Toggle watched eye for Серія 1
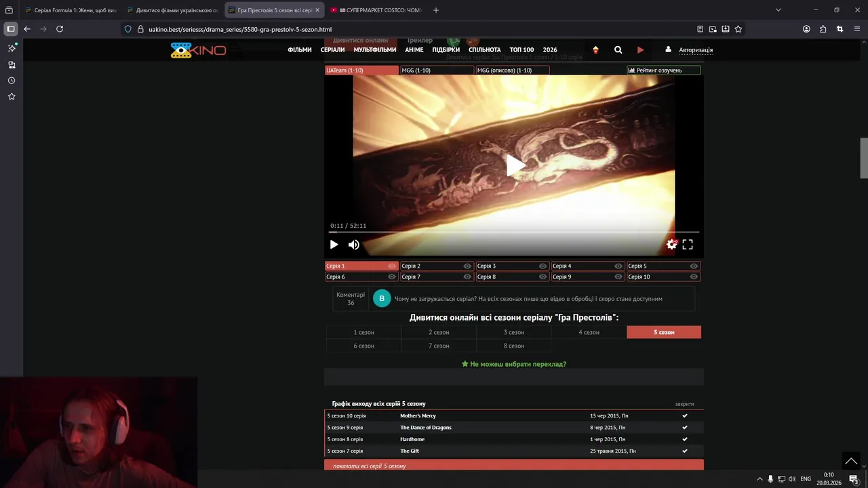The width and height of the screenshot is (868, 488). click(x=392, y=266)
